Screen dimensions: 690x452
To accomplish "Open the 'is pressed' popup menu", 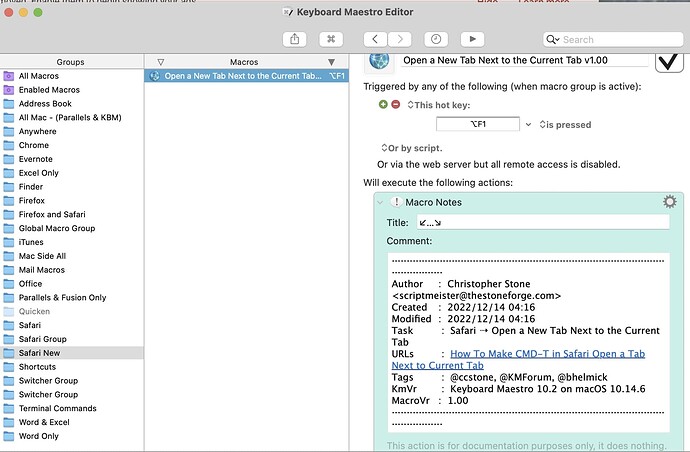I will click(x=565, y=125).
